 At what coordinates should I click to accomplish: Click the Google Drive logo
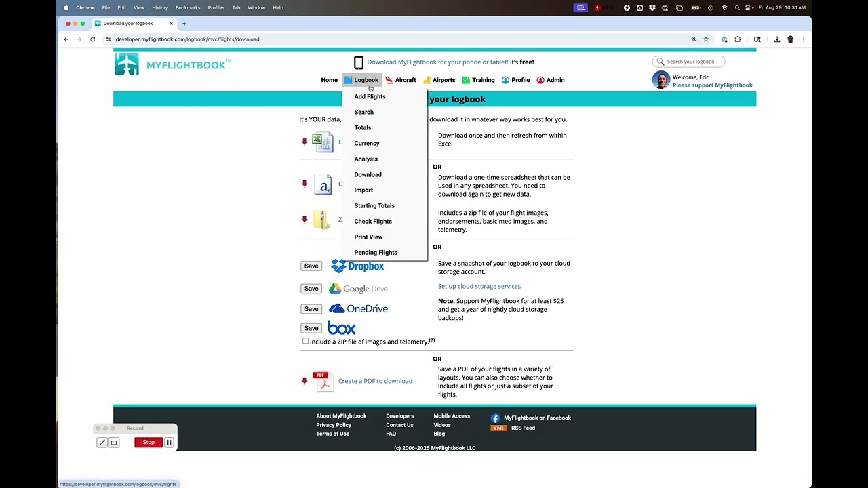358,289
